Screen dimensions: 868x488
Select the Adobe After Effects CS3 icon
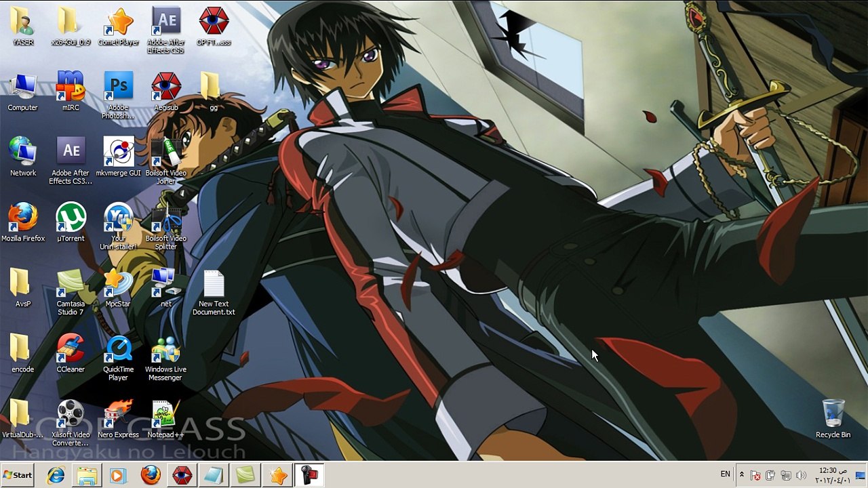point(71,161)
